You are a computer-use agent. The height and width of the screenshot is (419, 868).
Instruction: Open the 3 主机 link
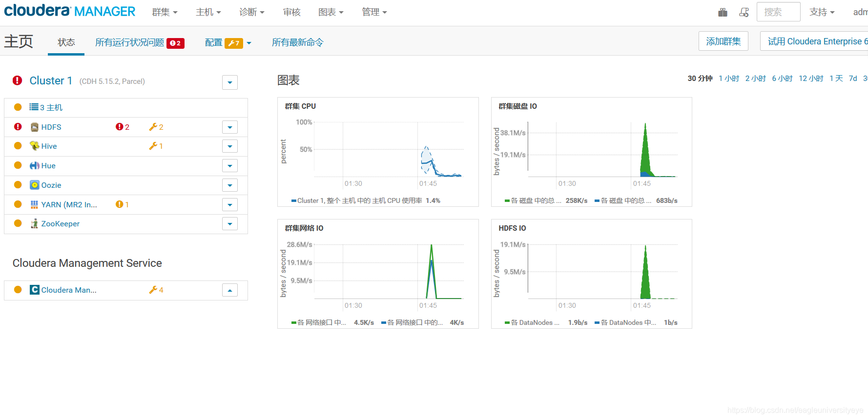[x=51, y=107]
